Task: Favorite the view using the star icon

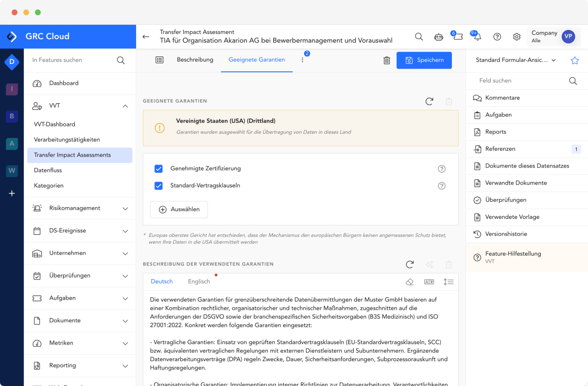Action: click(574, 60)
